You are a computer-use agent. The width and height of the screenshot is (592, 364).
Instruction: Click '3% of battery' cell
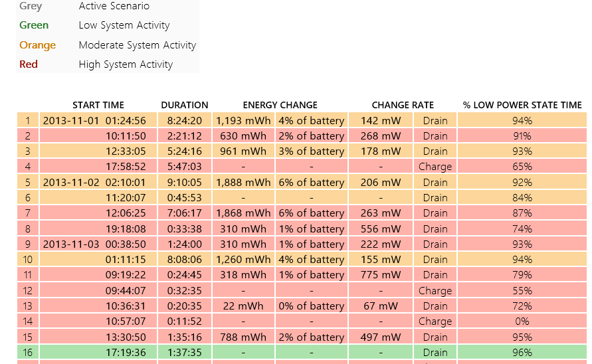tap(312, 151)
